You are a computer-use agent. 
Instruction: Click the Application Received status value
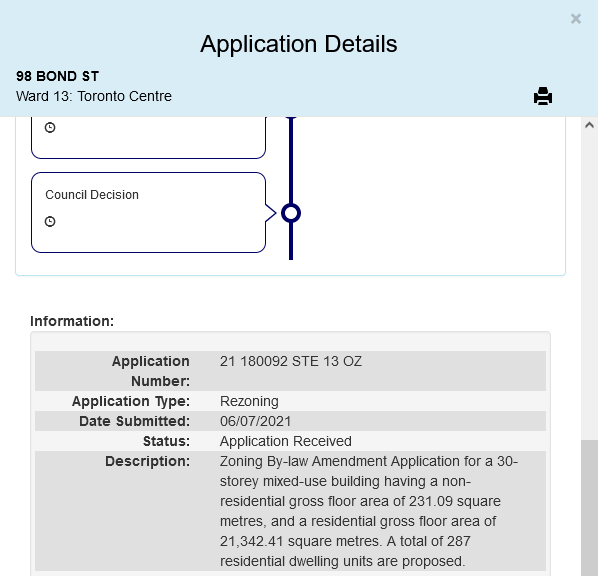pyautogui.click(x=286, y=441)
